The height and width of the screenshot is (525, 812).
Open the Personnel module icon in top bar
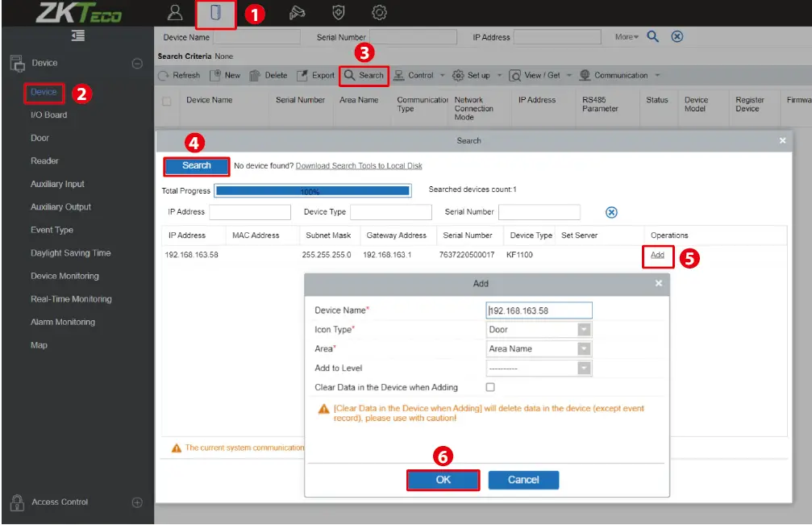[x=175, y=13]
